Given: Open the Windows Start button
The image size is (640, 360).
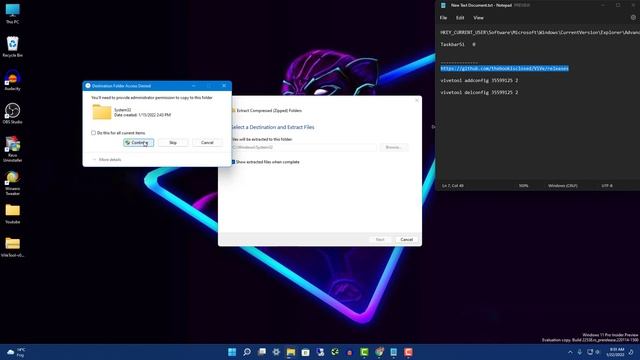Looking at the screenshot, I should click(x=232, y=352).
